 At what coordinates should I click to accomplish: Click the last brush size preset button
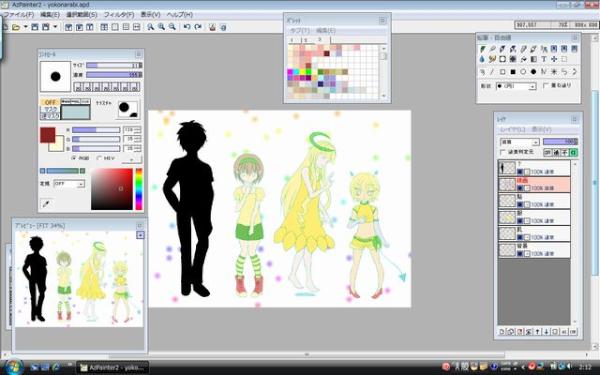pos(135,87)
